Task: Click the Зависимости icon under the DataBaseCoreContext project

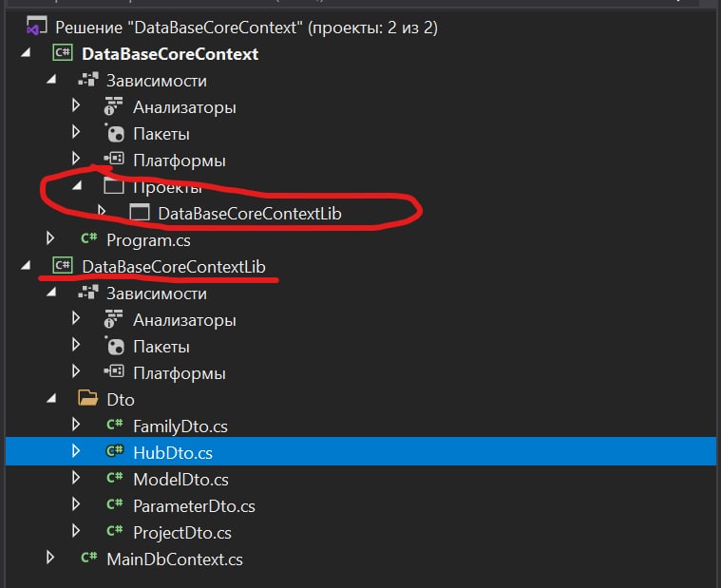Action: click(88, 80)
